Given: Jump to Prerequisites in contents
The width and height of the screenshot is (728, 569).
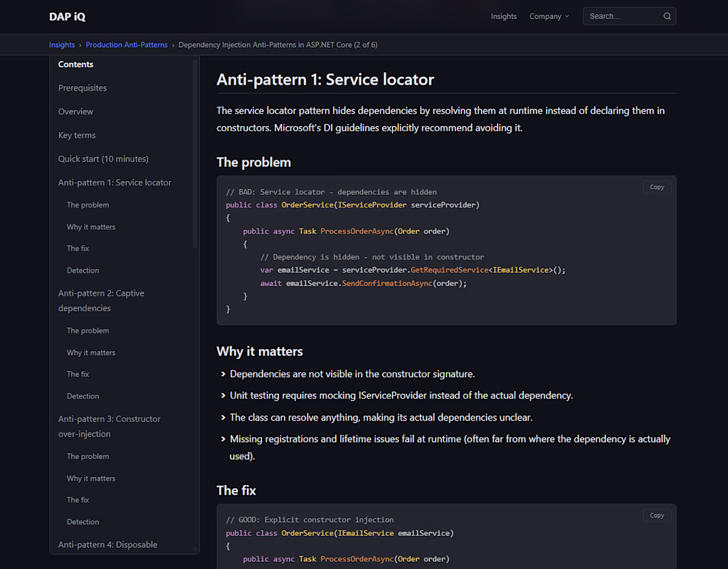Looking at the screenshot, I should [82, 88].
